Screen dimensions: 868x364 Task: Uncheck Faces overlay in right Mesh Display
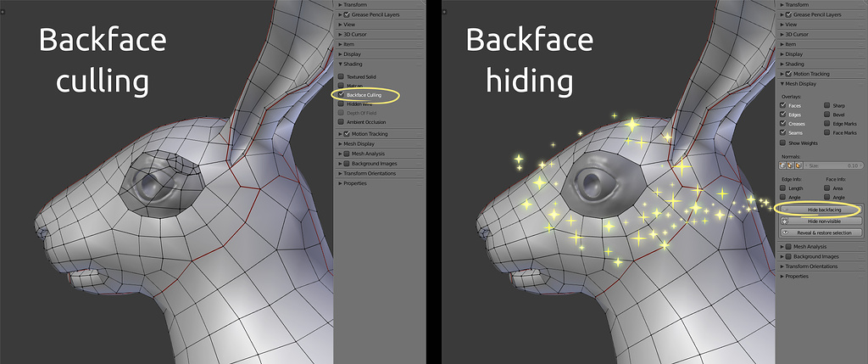click(x=782, y=105)
